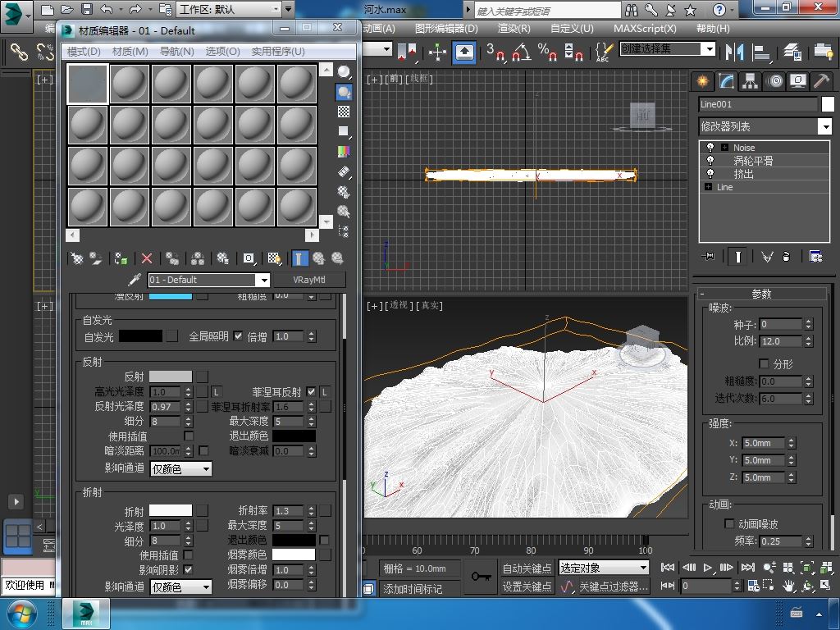The image size is (840, 630).
Task: Open the MAXScript(X) menu
Action: 645,28
